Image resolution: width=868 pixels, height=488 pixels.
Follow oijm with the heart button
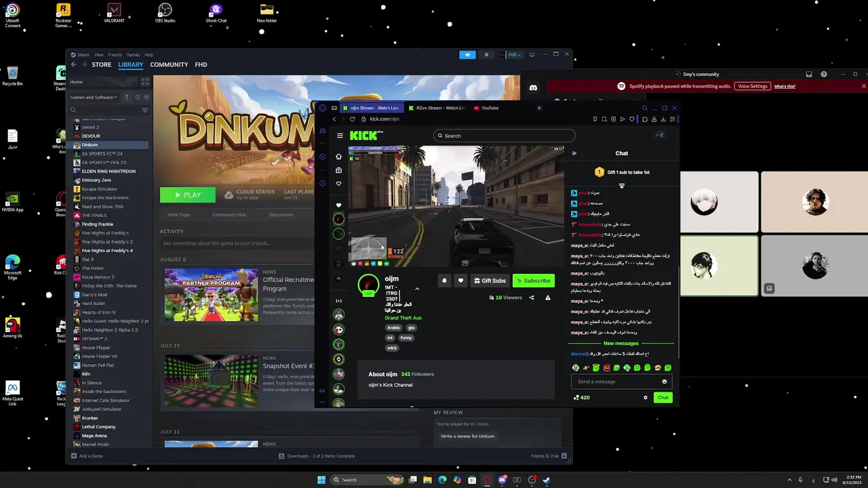(460, 281)
